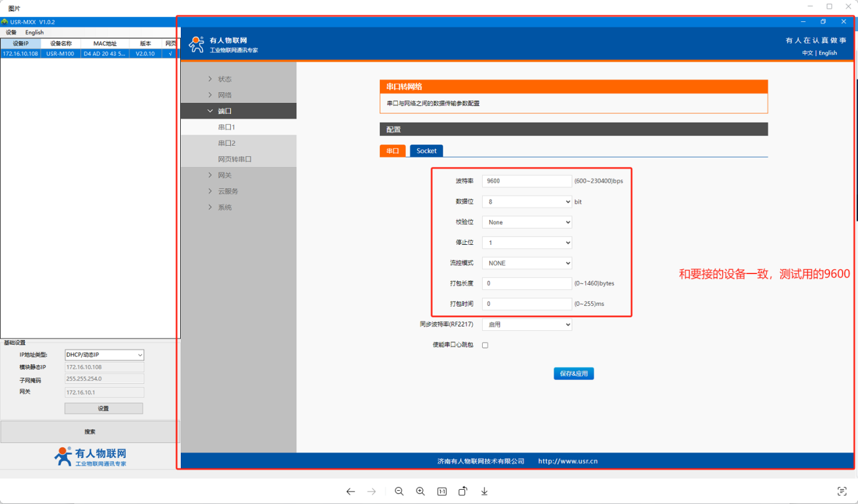
Task: Open the parity None dropdown
Action: coord(527,222)
